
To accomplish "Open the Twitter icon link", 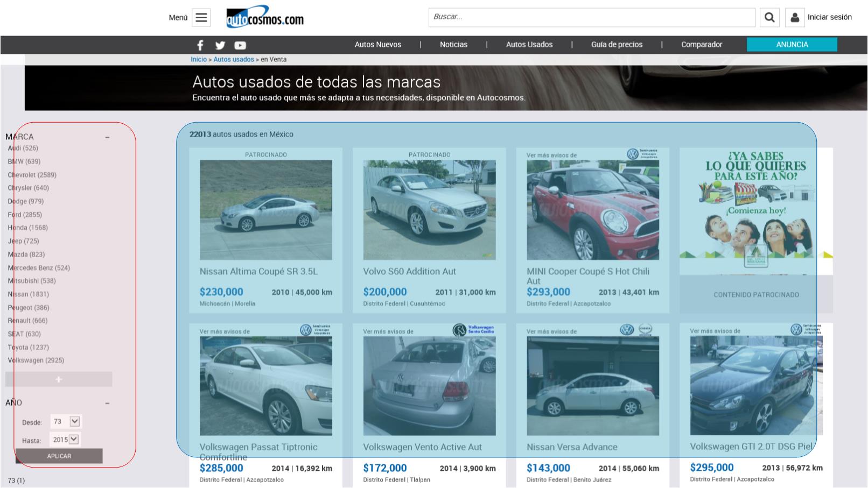I will (220, 45).
